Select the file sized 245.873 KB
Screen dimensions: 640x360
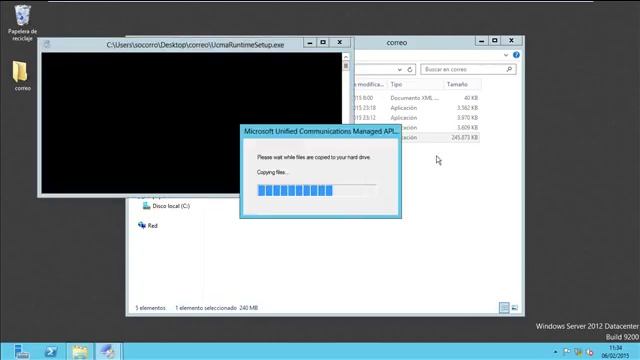440,138
